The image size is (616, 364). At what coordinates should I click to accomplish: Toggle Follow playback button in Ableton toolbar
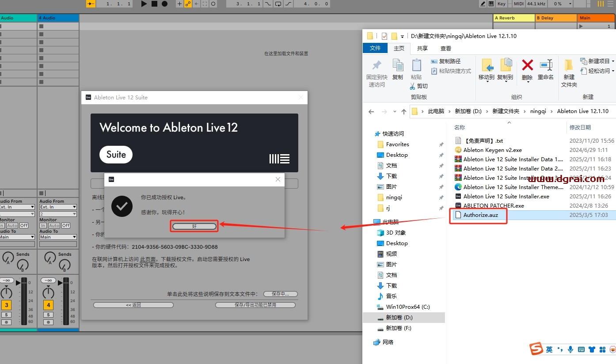(x=91, y=4)
